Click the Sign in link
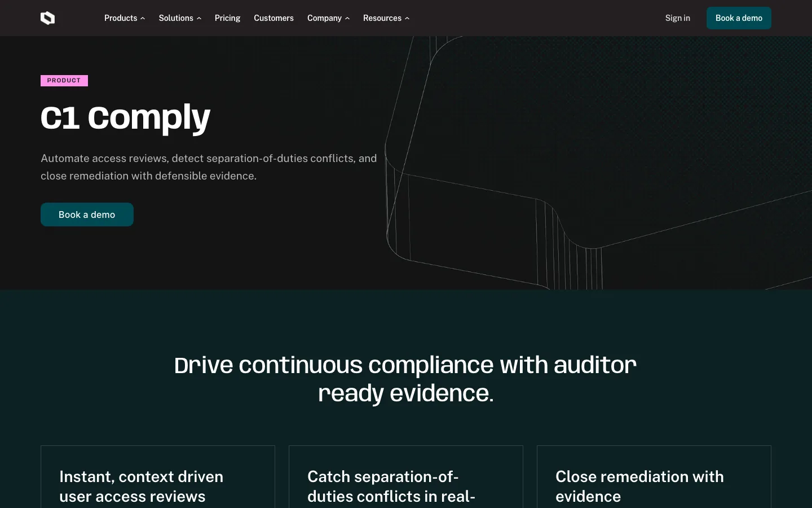This screenshot has height=508, width=812. point(677,18)
